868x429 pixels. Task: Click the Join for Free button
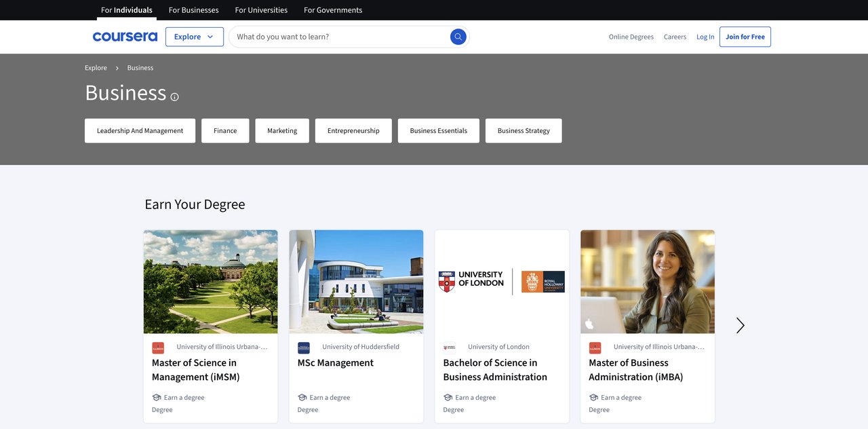coord(745,37)
